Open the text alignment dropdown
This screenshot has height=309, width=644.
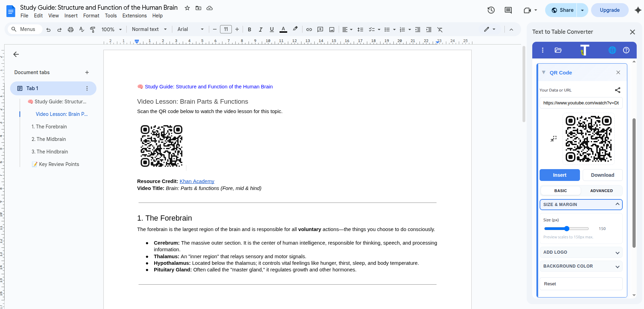pyautogui.click(x=347, y=30)
